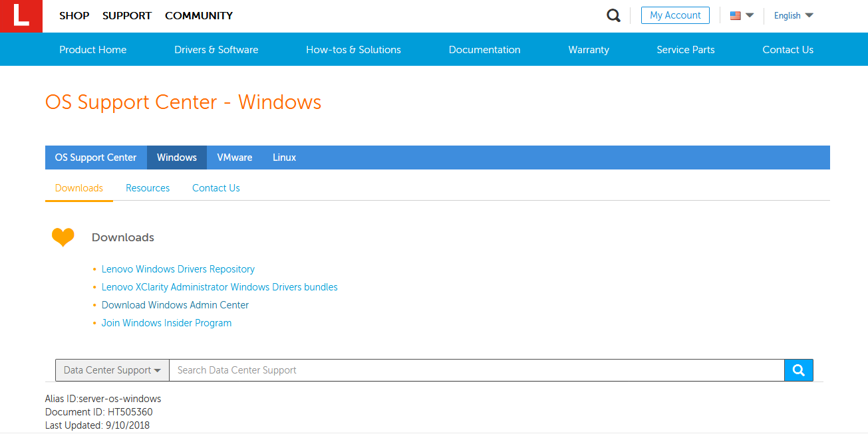Open Download Windows Admin Center link

175,305
